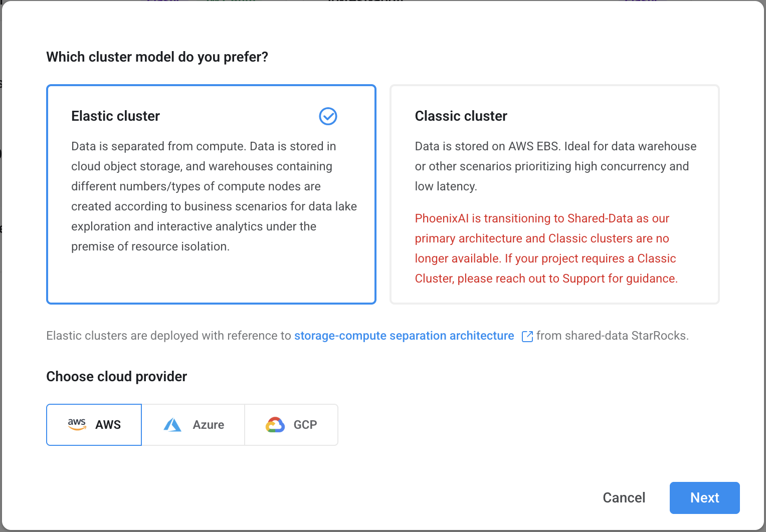Click the AWS logo icon

click(x=77, y=425)
